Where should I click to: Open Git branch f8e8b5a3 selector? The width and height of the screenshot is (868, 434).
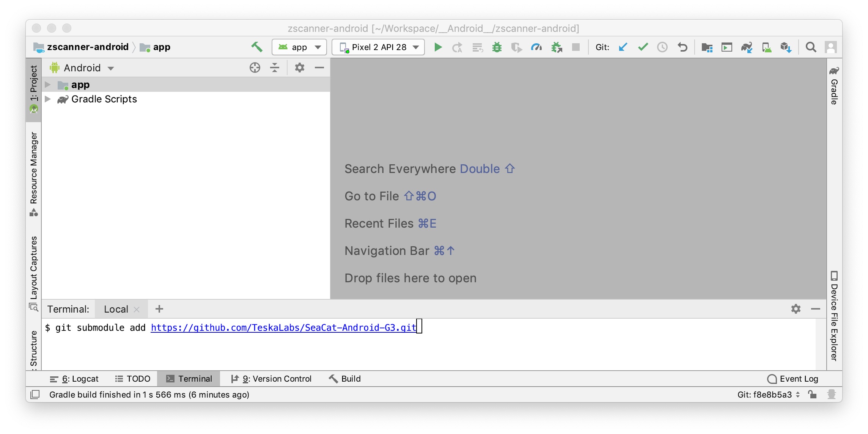tap(769, 395)
